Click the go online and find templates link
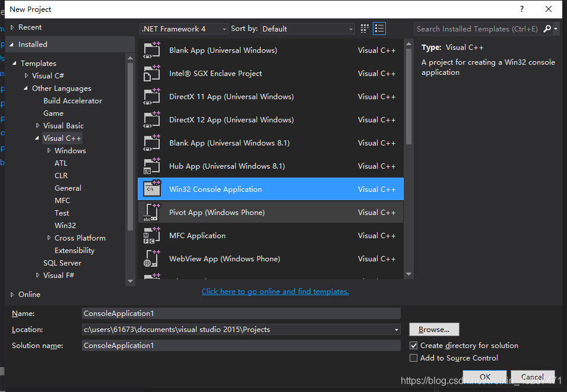 pos(275,292)
